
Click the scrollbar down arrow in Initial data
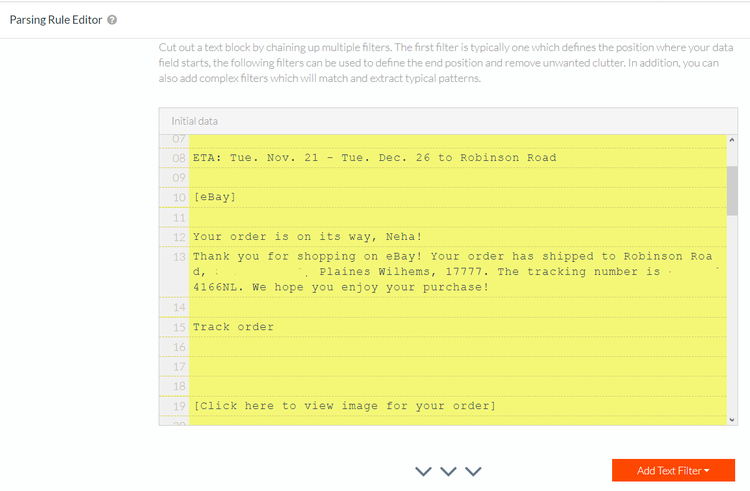tap(732, 420)
